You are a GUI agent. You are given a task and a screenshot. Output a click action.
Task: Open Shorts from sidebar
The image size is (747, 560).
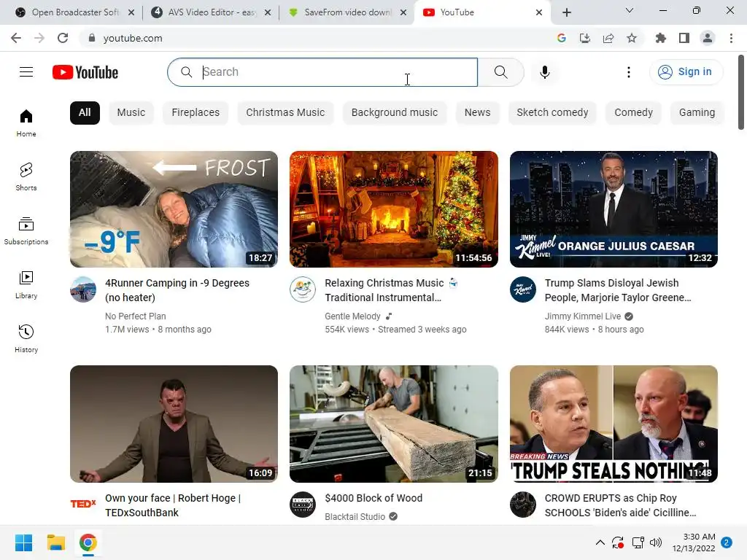[x=26, y=176]
